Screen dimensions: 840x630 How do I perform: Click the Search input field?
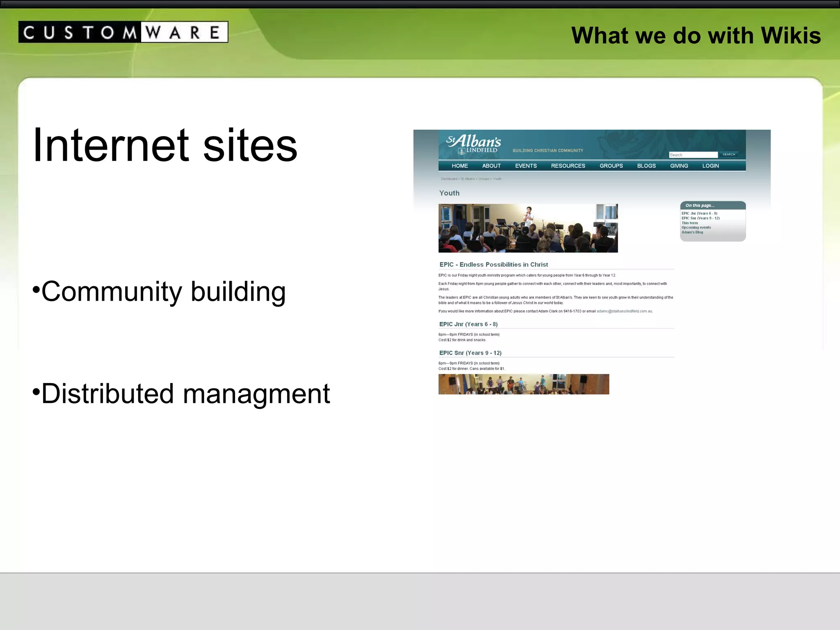(693, 155)
